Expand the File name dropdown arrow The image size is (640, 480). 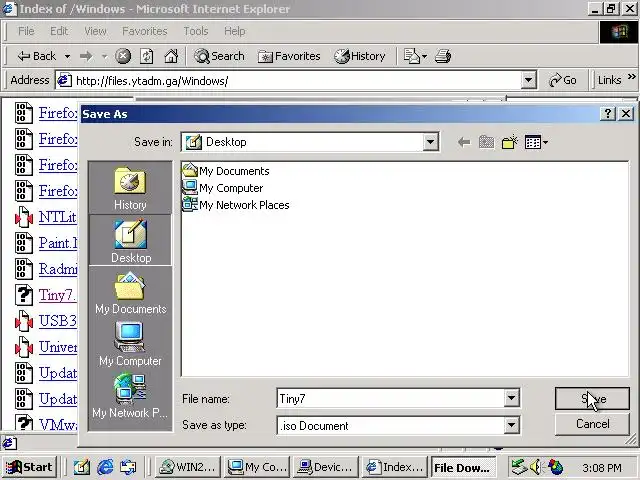click(x=511, y=398)
